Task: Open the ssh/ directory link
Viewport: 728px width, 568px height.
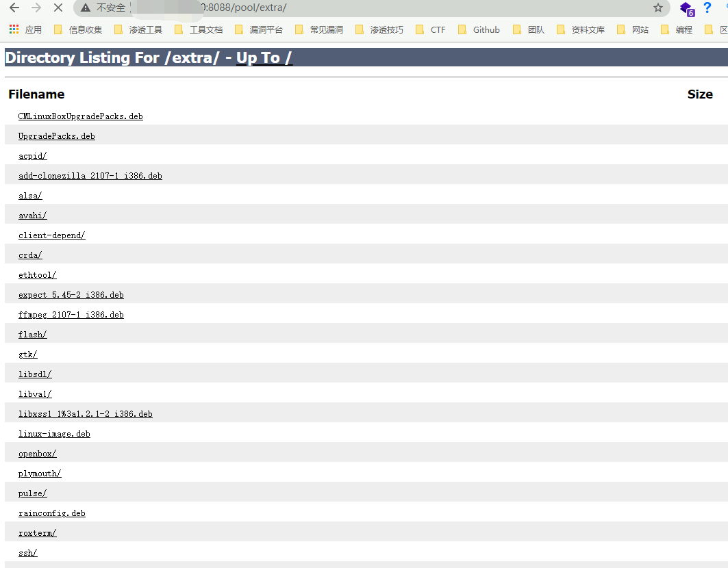Action: pos(27,553)
